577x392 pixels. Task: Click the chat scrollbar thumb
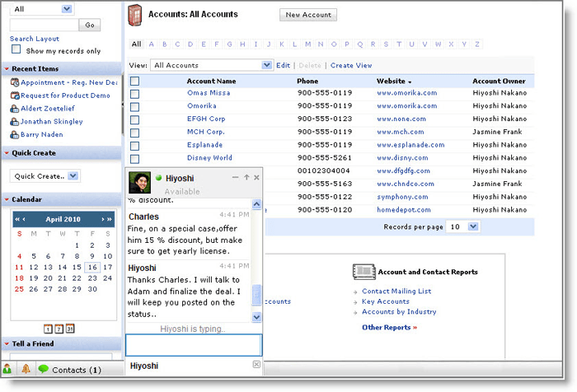[x=256, y=295]
